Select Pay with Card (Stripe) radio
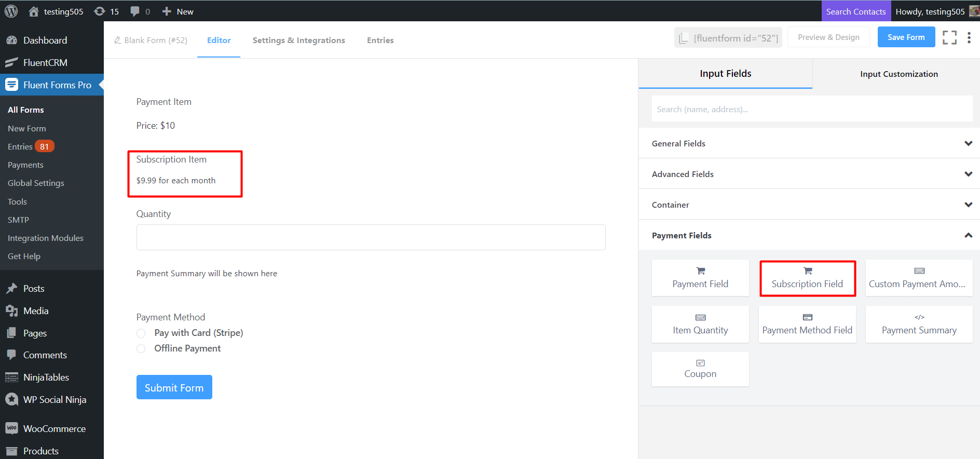980x459 pixels. point(141,333)
